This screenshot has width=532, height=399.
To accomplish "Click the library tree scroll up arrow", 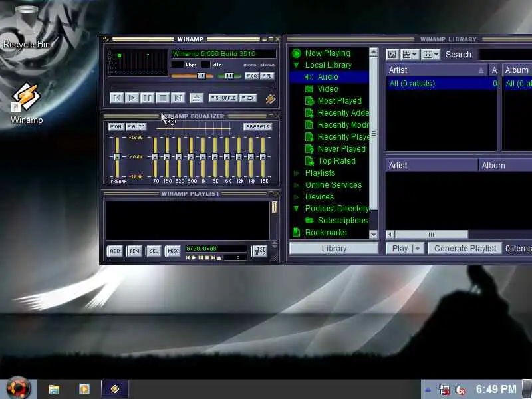I will tap(373, 52).
